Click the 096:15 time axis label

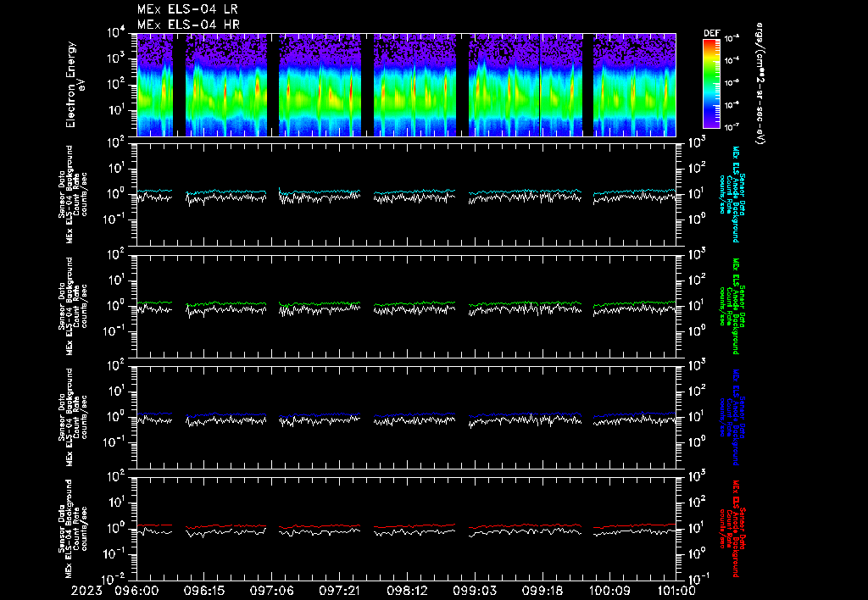pos(203,591)
